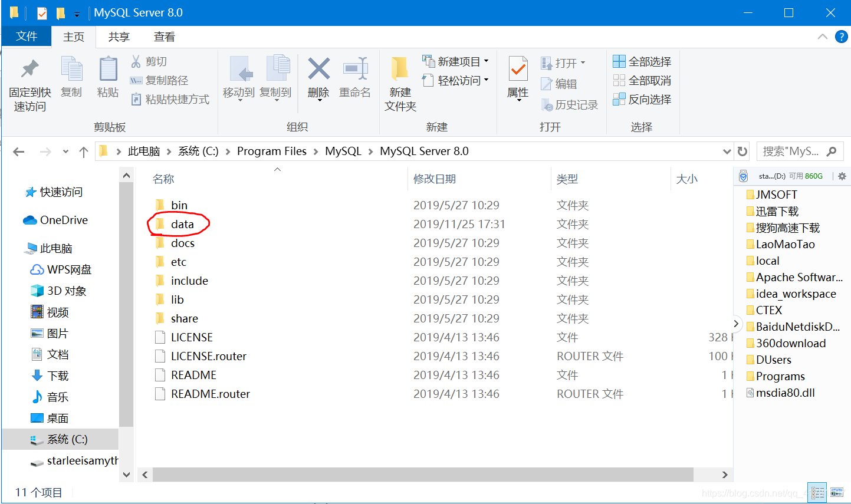Click Paste shortcut (粘贴快捷方式) button

(x=170, y=99)
